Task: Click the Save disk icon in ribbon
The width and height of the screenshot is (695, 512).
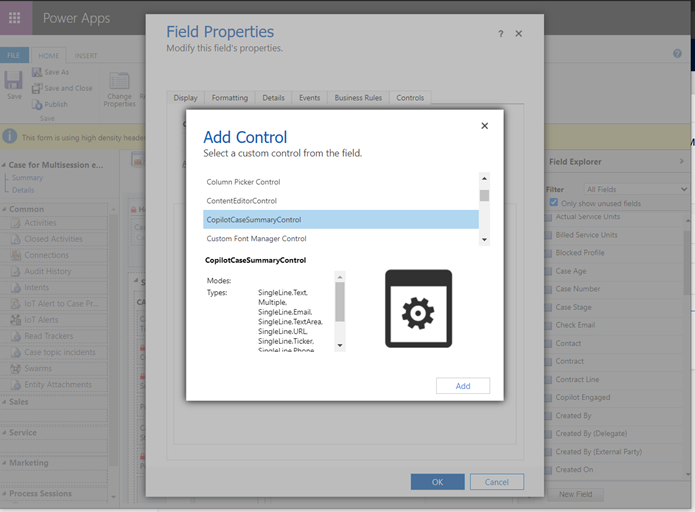Action: tap(14, 82)
